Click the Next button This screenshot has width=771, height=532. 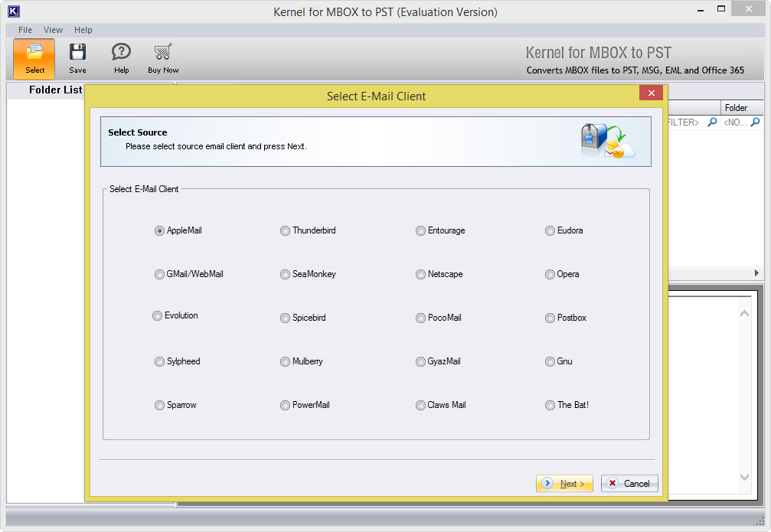564,483
